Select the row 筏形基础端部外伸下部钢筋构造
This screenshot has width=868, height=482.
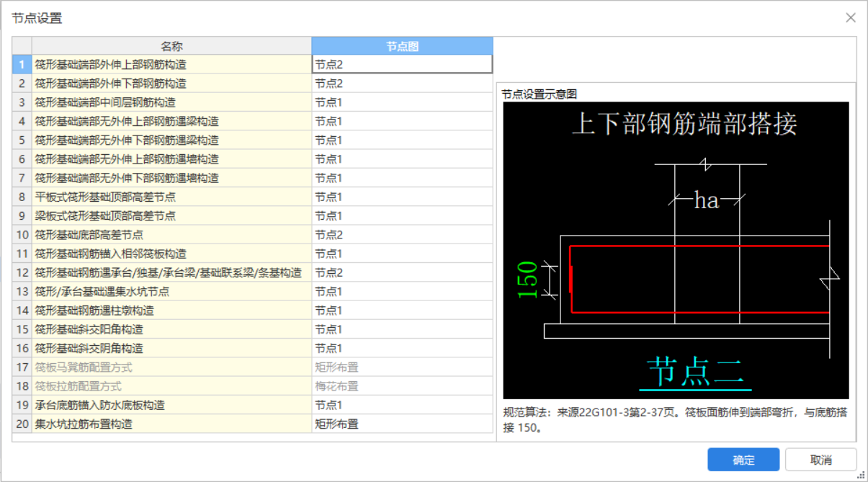click(171, 84)
